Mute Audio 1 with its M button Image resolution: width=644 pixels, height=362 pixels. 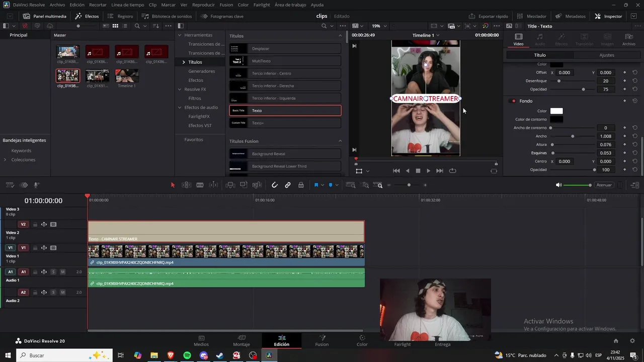(x=63, y=272)
